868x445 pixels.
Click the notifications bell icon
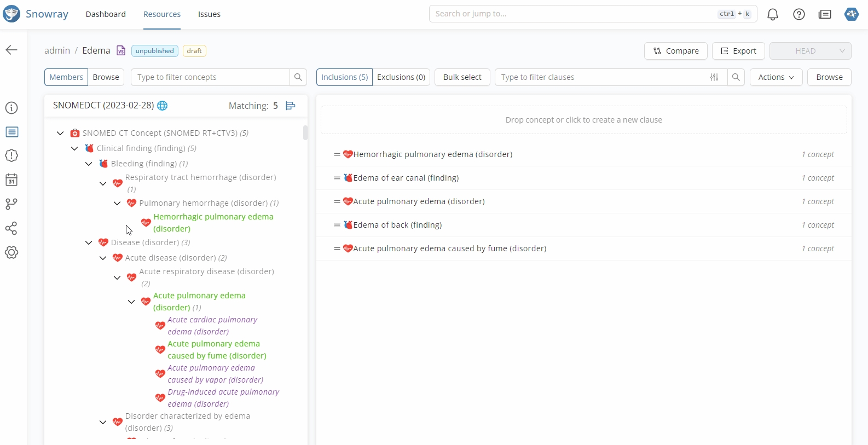[x=772, y=14]
